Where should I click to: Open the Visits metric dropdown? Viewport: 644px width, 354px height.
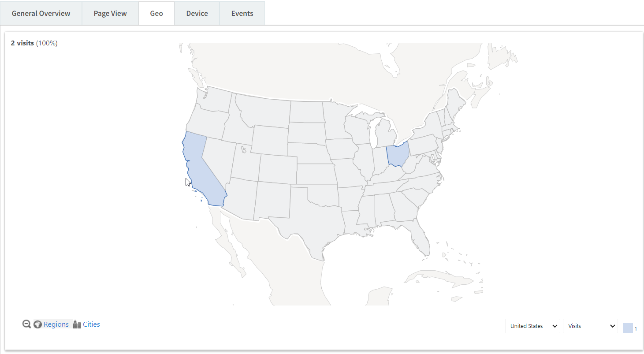pyautogui.click(x=590, y=326)
